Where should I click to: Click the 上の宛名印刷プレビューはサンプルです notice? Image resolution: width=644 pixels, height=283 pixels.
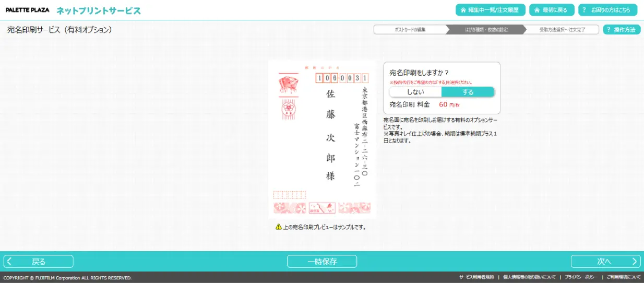325,227
